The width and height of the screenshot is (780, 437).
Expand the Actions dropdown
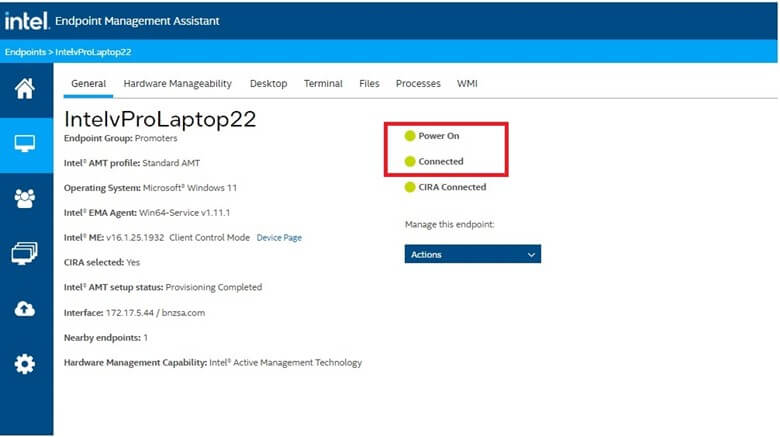[473, 254]
